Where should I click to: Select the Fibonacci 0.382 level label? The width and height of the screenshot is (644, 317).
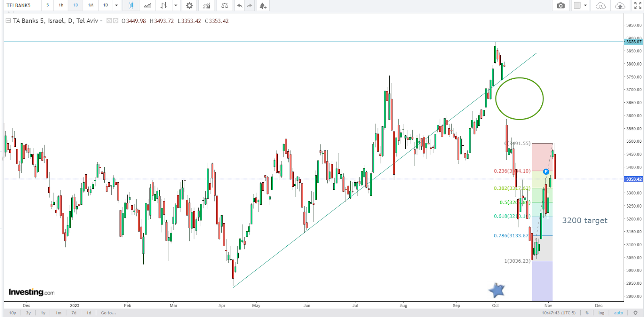512,188
